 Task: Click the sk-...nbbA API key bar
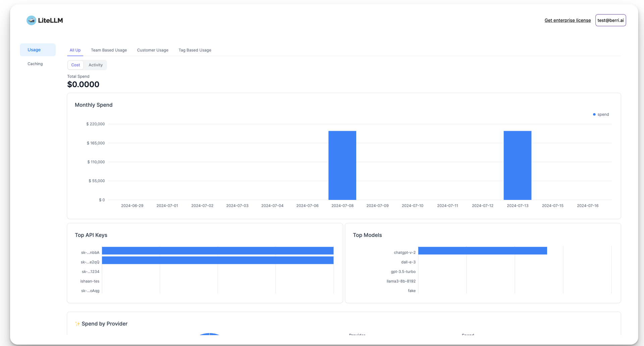click(218, 251)
